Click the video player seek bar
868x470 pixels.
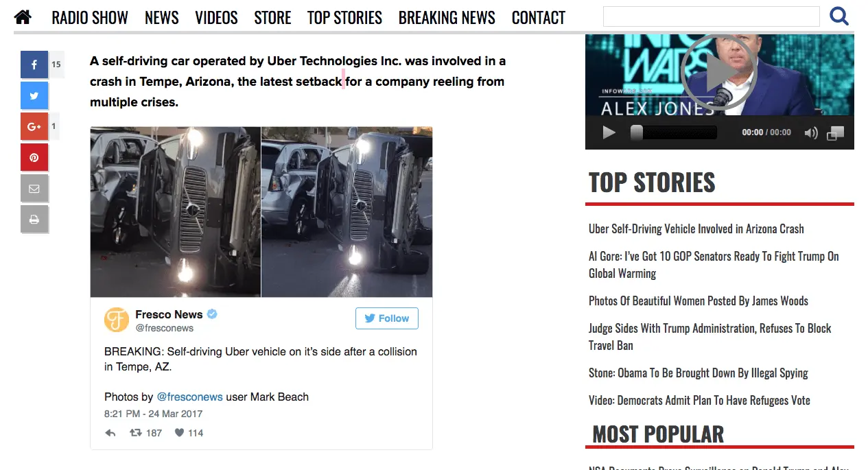(x=674, y=132)
